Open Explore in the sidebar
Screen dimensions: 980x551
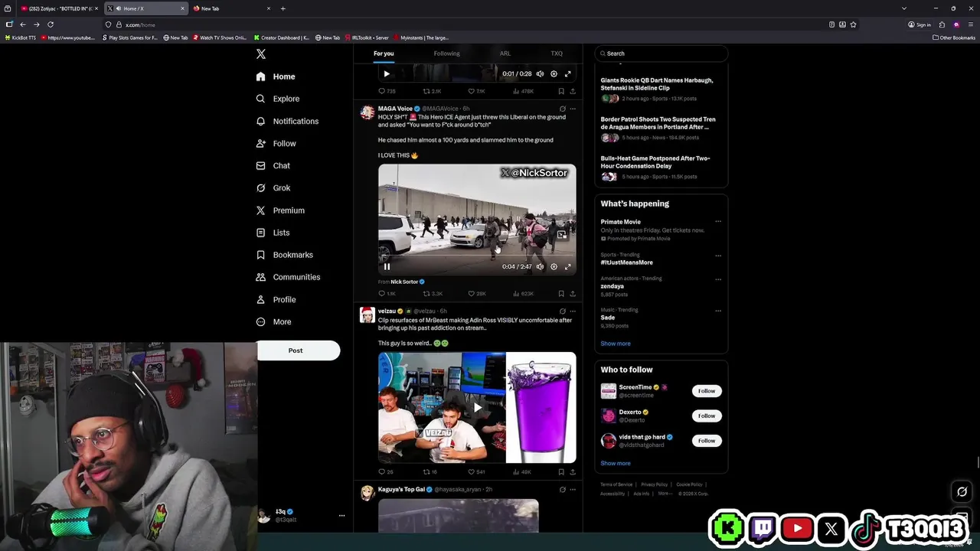[278, 99]
